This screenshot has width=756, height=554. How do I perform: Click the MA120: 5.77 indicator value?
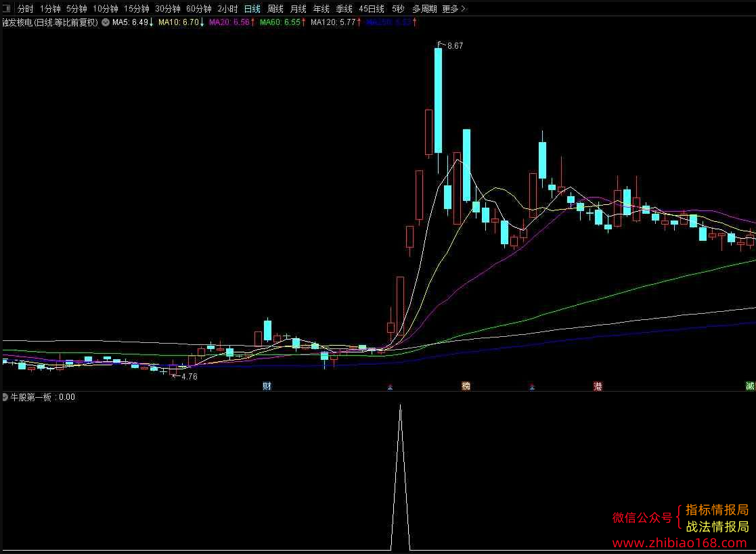click(x=336, y=22)
